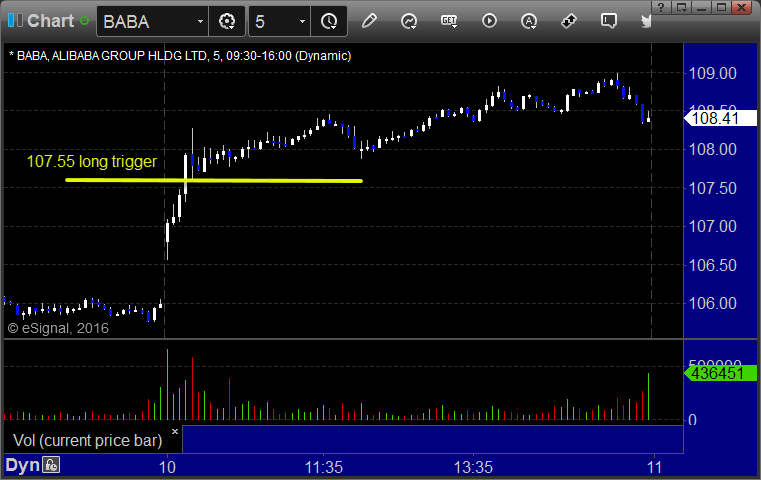The width and height of the screenshot is (761, 480).
Task: Open the alerts 'A' circle icon
Action: click(529, 21)
